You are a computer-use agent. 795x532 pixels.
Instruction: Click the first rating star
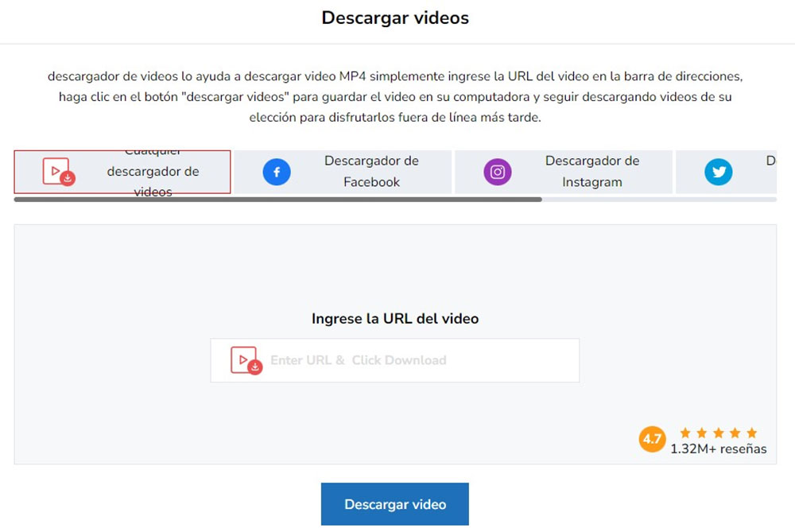683,433
